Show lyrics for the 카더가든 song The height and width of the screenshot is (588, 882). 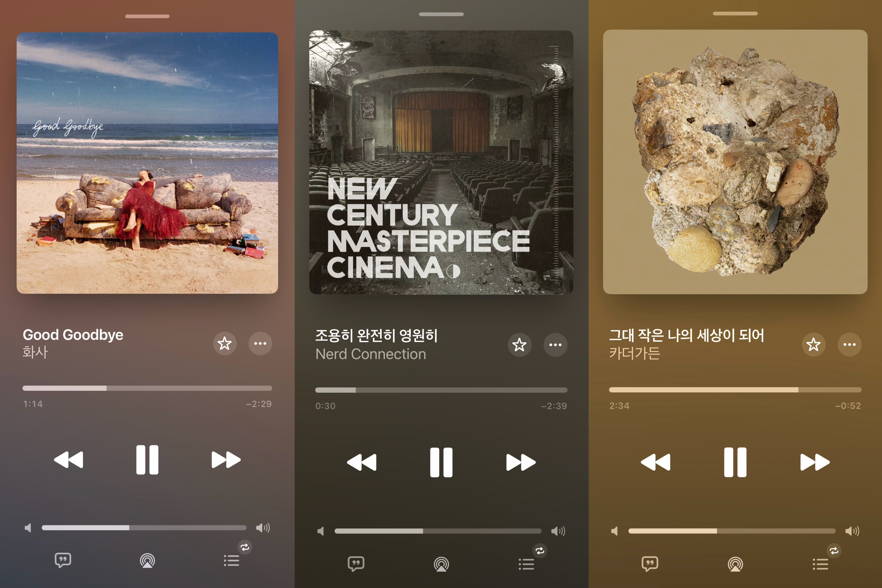(650, 564)
